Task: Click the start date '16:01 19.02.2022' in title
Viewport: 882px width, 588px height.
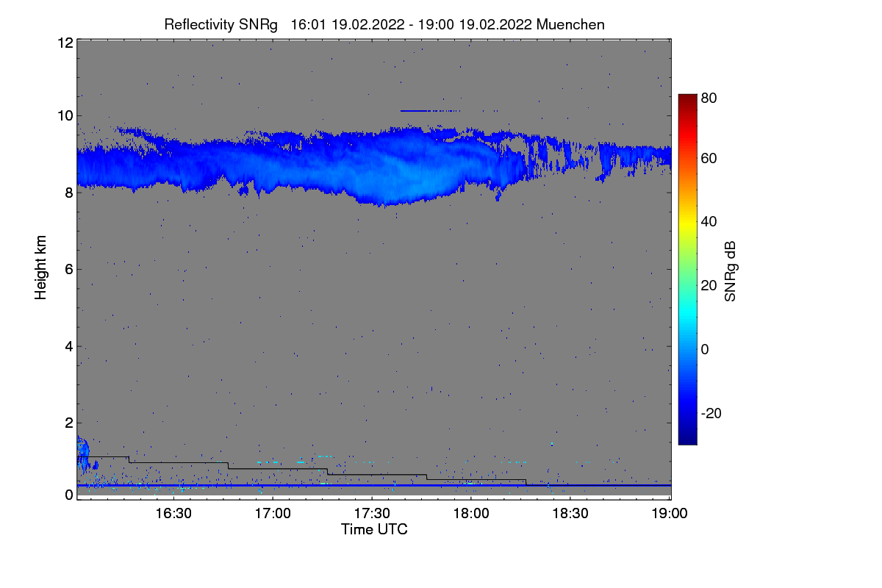Action: (x=348, y=24)
